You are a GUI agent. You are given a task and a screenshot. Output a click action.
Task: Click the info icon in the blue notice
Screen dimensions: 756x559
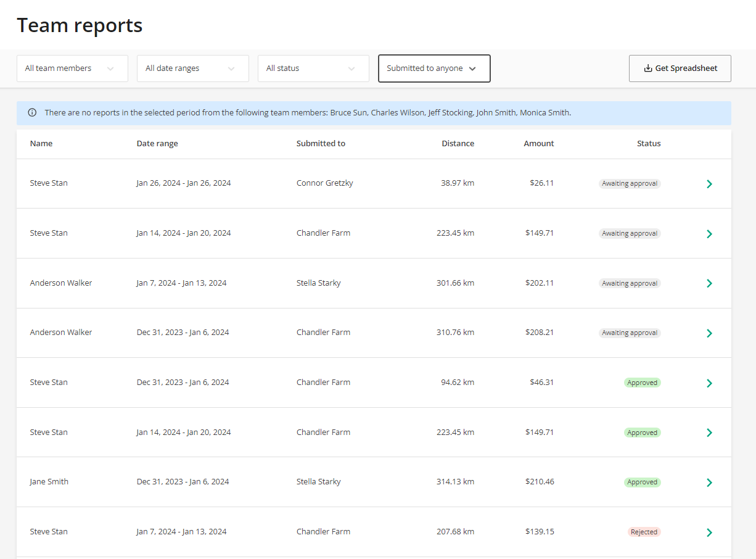click(x=32, y=113)
